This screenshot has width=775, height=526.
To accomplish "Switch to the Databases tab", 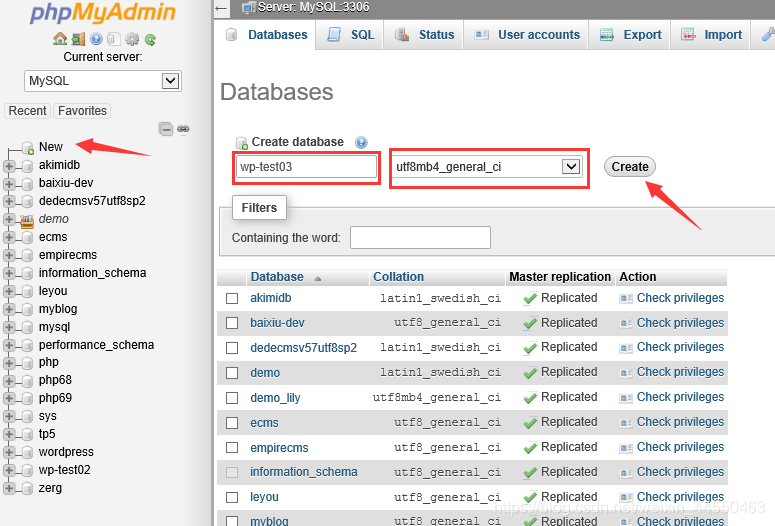I will click(x=266, y=35).
